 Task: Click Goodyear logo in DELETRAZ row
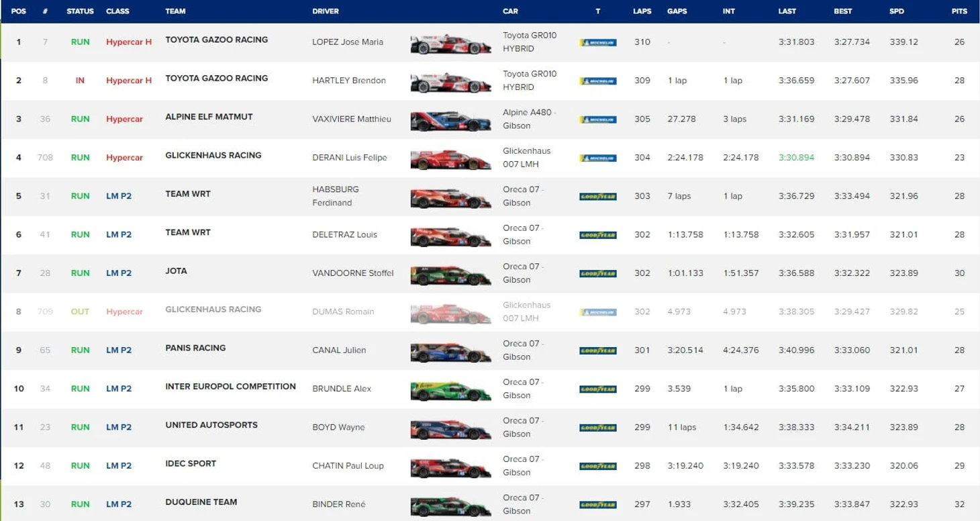(597, 235)
